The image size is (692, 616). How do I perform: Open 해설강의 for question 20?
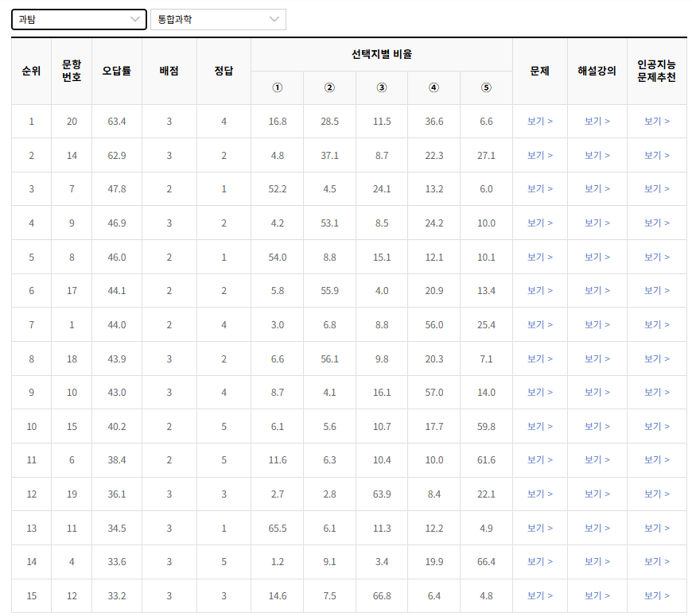(597, 121)
